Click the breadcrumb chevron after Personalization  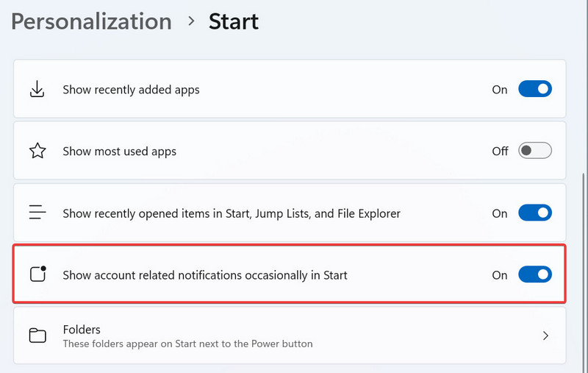click(191, 21)
